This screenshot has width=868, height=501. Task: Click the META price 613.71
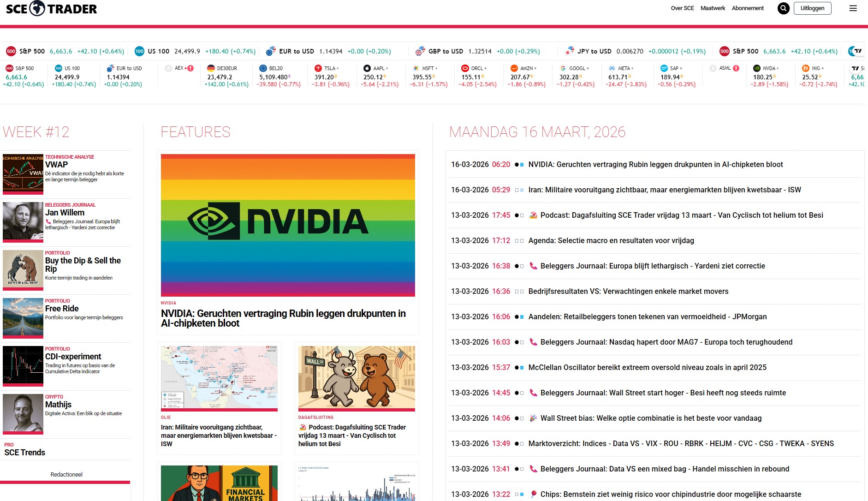coord(618,77)
